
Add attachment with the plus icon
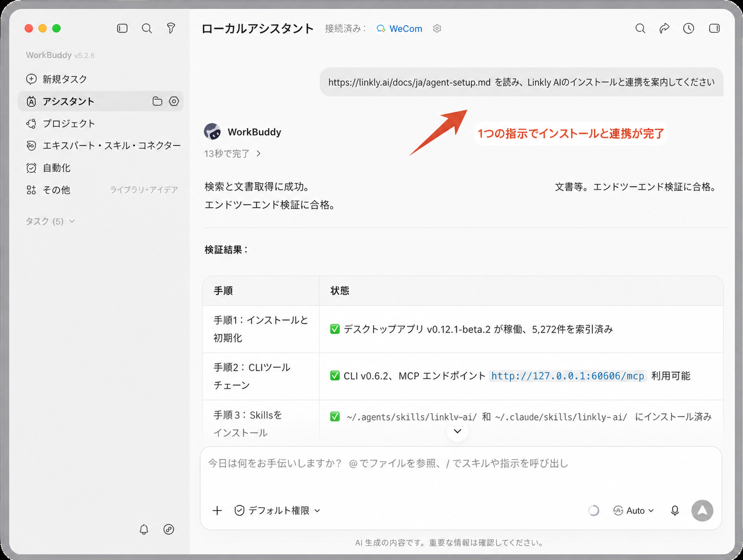(217, 511)
